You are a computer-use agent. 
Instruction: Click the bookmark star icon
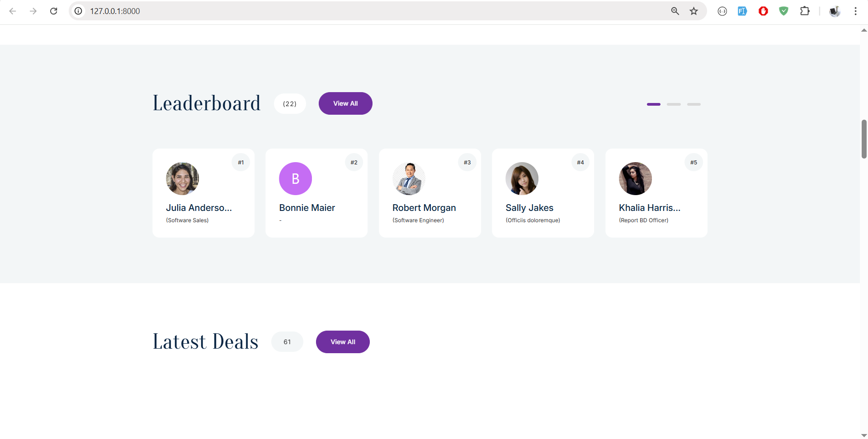[693, 11]
